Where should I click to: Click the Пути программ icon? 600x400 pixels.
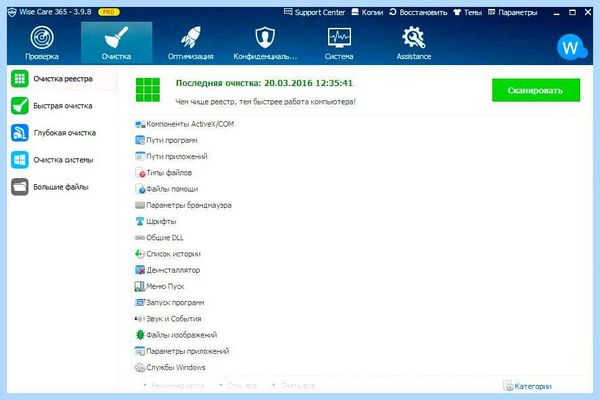pos(140,140)
